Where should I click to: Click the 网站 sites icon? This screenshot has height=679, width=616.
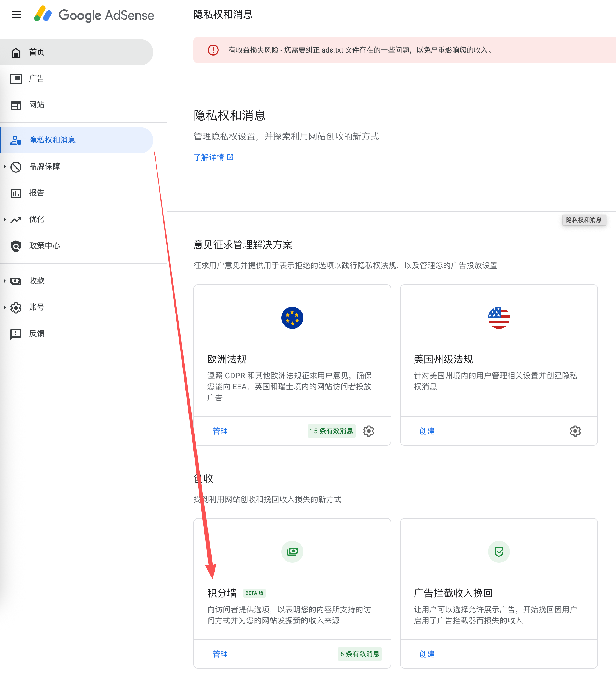[16, 105]
